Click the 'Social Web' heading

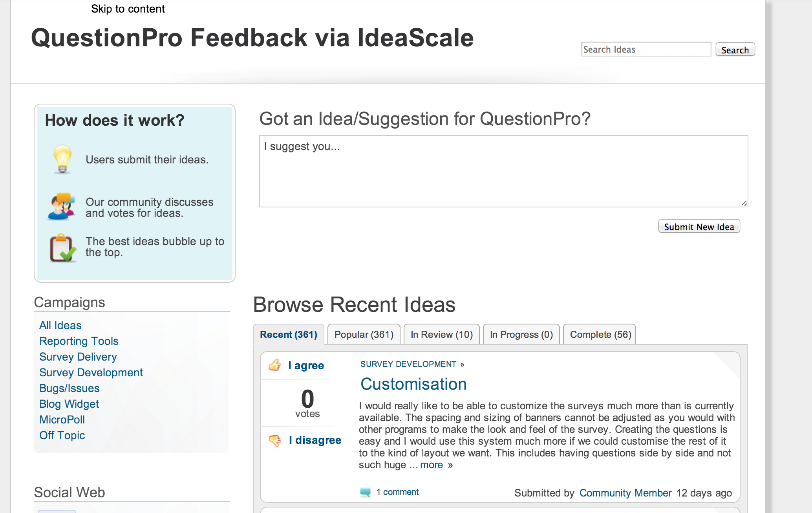[69, 492]
